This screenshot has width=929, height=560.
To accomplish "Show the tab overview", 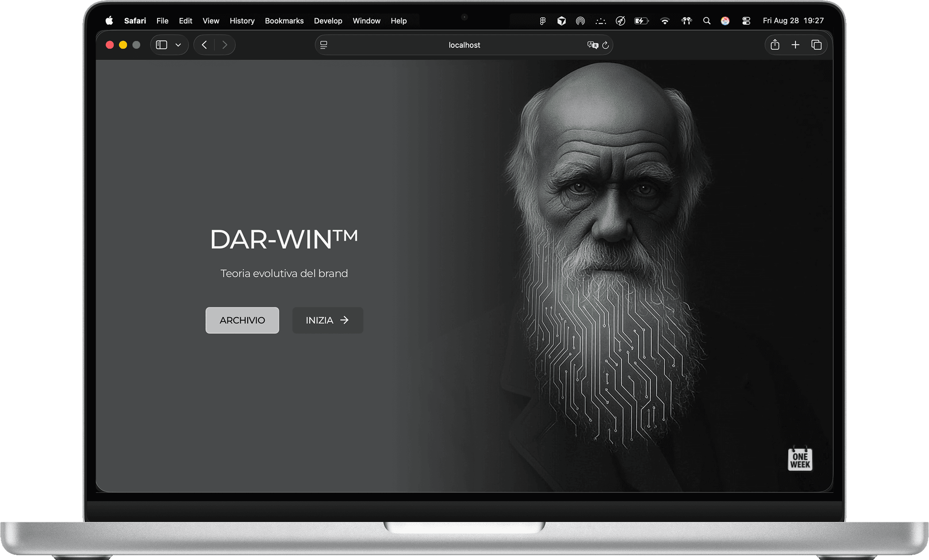I will pyautogui.click(x=817, y=45).
